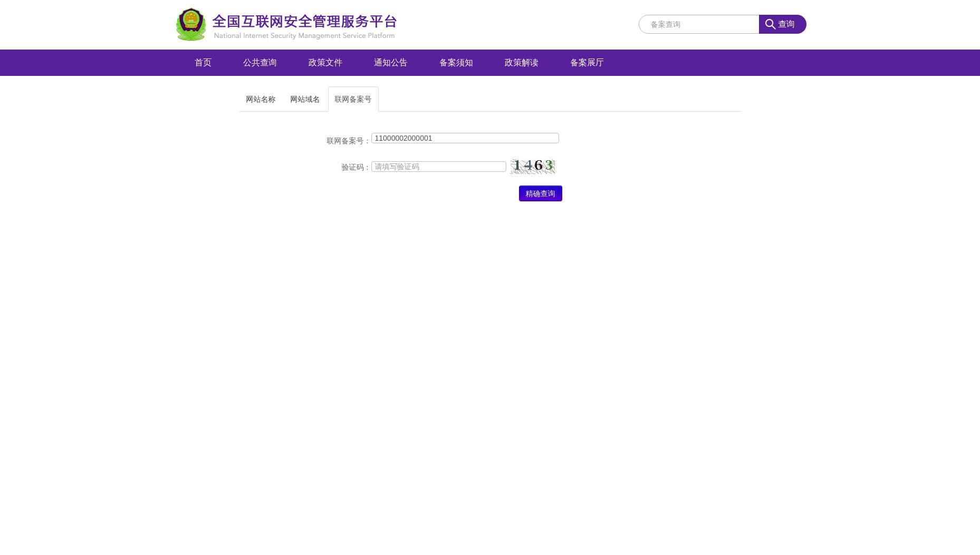Open the 政策解读 menu item
The width and height of the screenshot is (980, 555).
point(522,63)
